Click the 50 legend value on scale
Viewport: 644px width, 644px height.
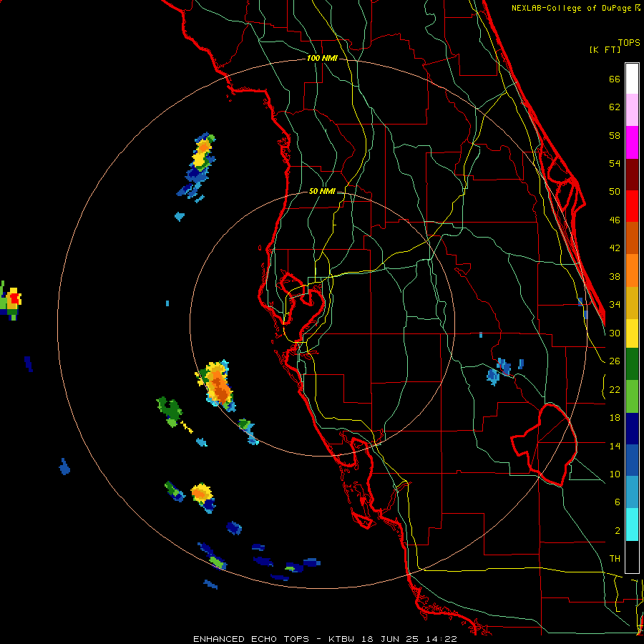tap(615, 192)
